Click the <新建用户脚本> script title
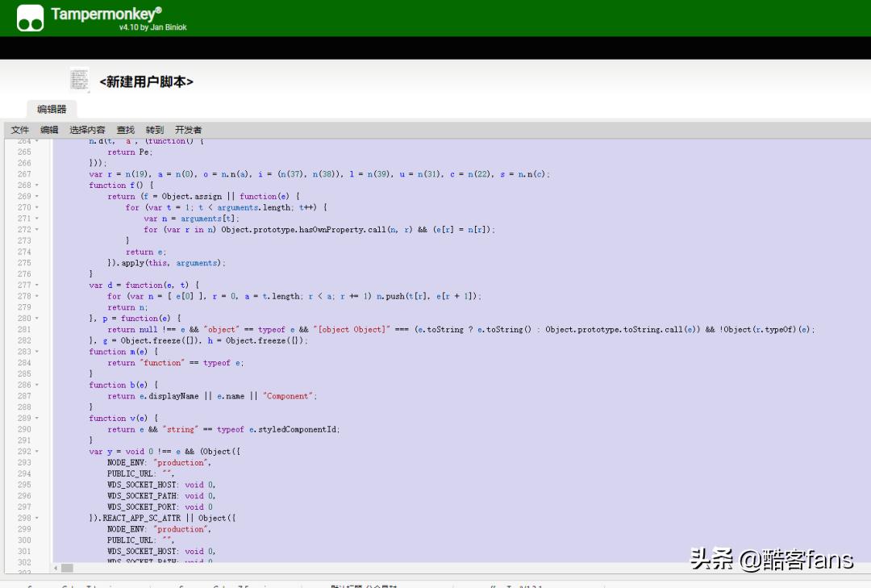Image resolution: width=871 pixels, height=588 pixels. [146, 81]
